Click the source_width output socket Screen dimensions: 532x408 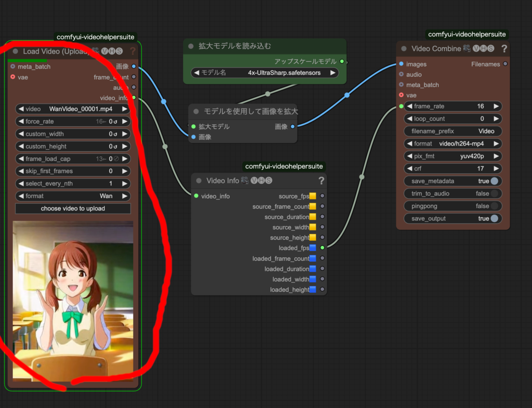(x=322, y=227)
